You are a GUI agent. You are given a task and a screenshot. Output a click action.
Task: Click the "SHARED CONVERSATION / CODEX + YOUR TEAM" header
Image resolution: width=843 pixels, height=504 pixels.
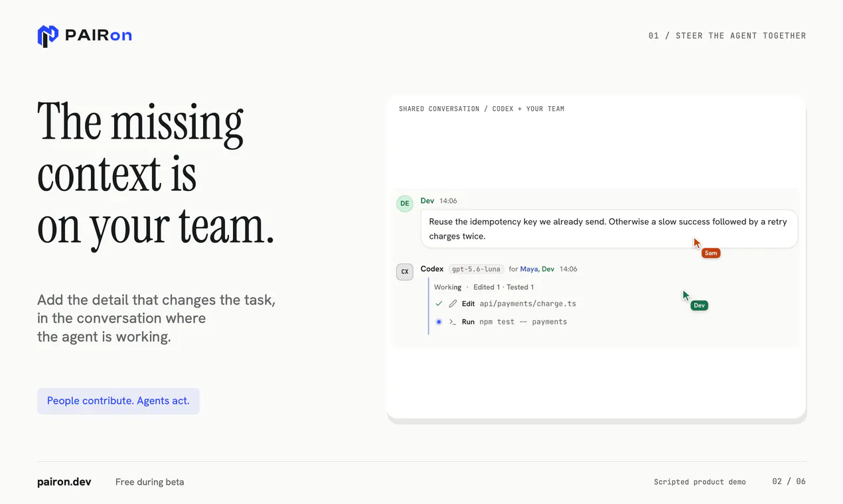(482, 109)
